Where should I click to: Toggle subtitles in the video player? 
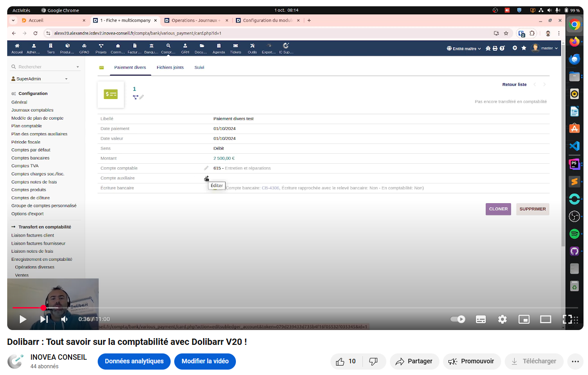[x=481, y=319]
